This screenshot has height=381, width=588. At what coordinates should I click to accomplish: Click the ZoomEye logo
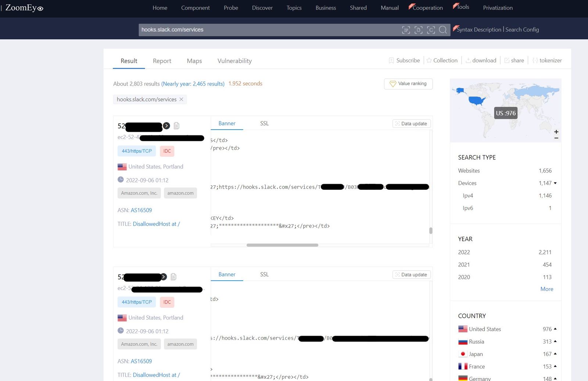[x=24, y=8]
